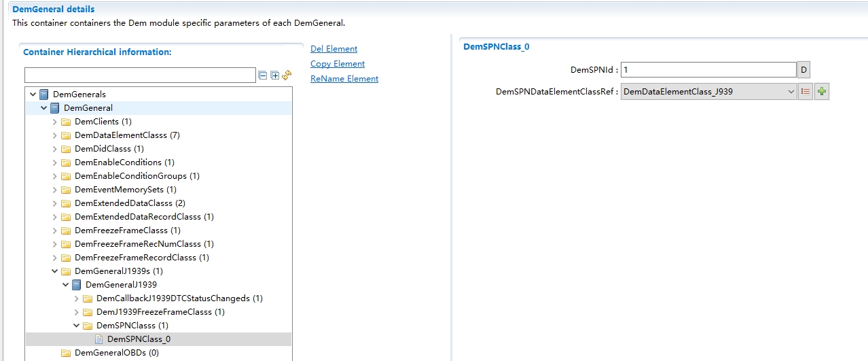Click the collapse all tree icon

(x=262, y=75)
